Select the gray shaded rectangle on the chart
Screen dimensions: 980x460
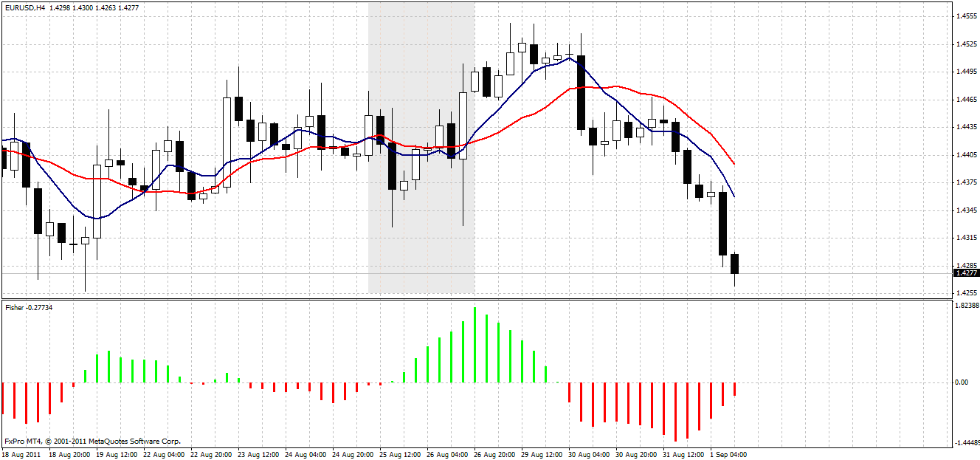click(x=421, y=148)
